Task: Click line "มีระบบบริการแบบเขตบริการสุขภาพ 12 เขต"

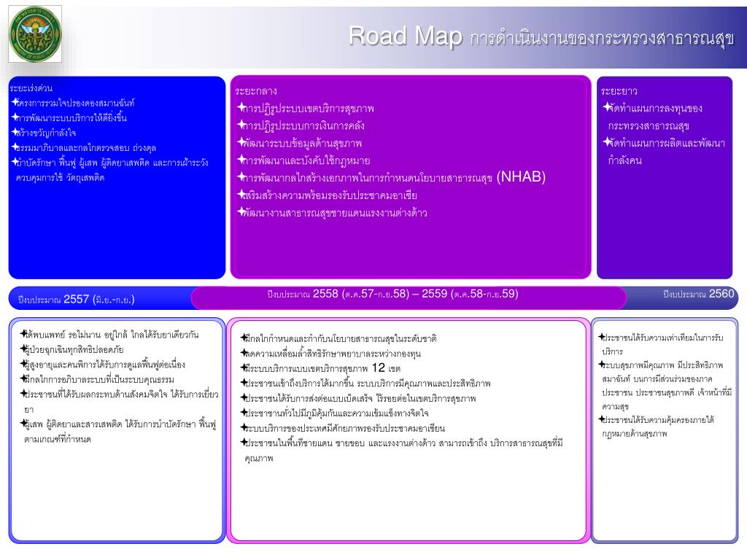Action: [322, 368]
